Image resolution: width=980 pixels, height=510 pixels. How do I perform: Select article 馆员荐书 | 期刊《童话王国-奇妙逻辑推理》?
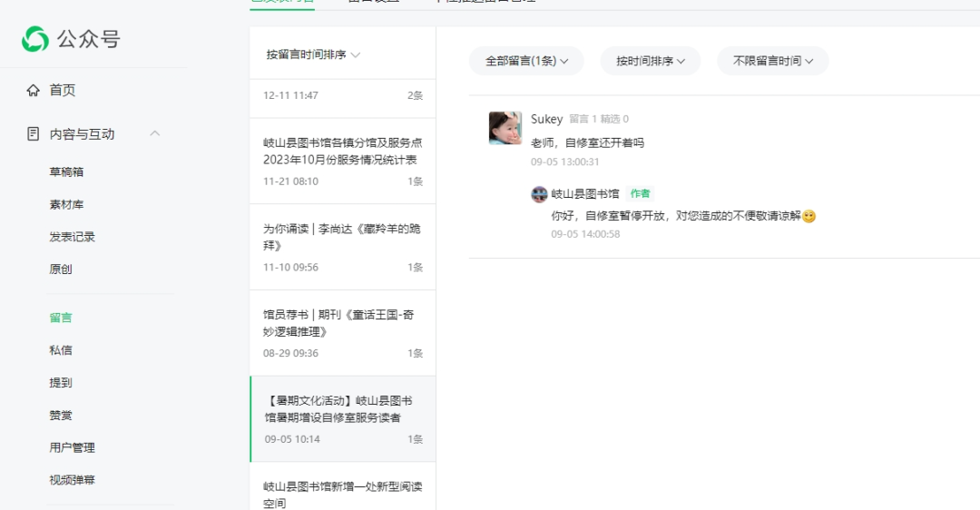(x=342, y=333)
